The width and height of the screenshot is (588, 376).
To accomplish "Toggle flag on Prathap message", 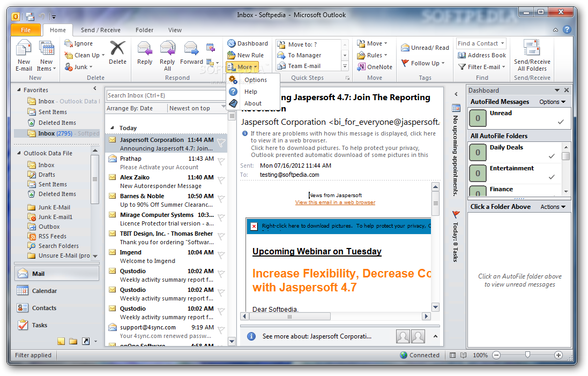I will pos(221,161).
